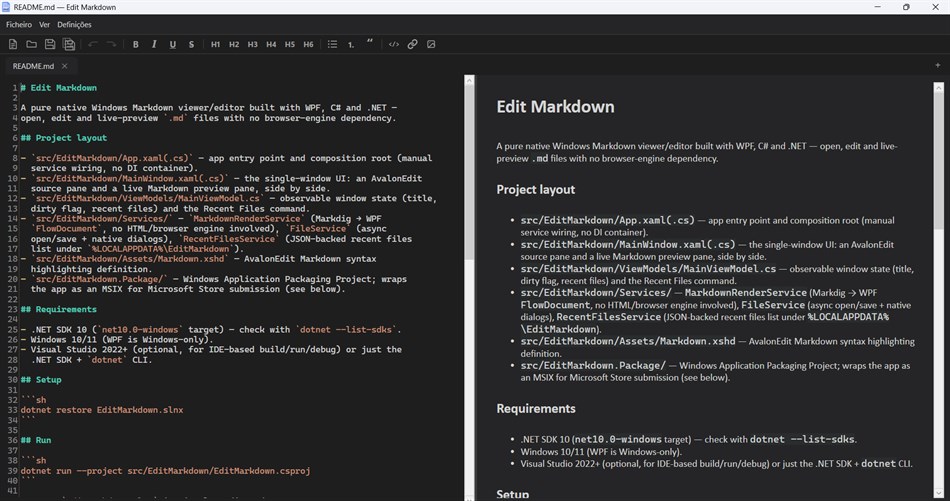950x501 pixels.
Task: Insert an H6 heading
Action: [x=308, y=44]
